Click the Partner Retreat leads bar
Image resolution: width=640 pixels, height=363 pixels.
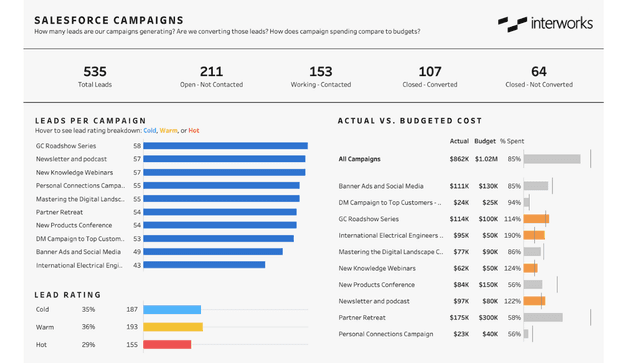click(220, 212)
